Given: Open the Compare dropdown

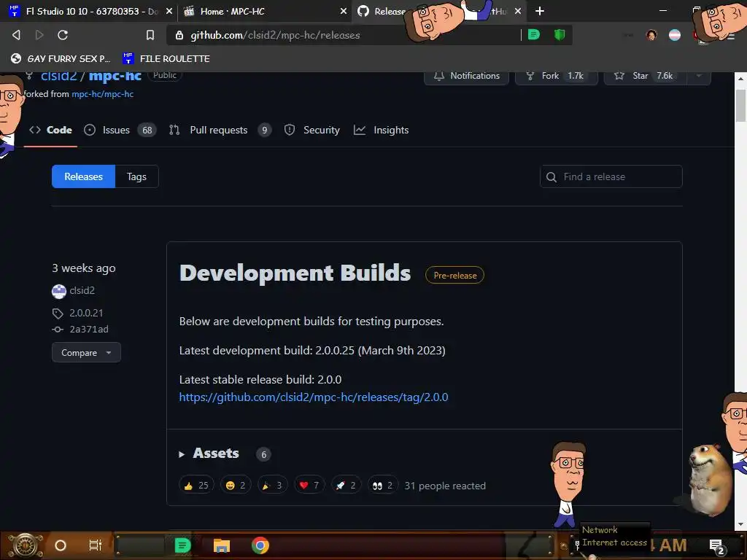Looking at the screenshot, I should click(86, 353).
